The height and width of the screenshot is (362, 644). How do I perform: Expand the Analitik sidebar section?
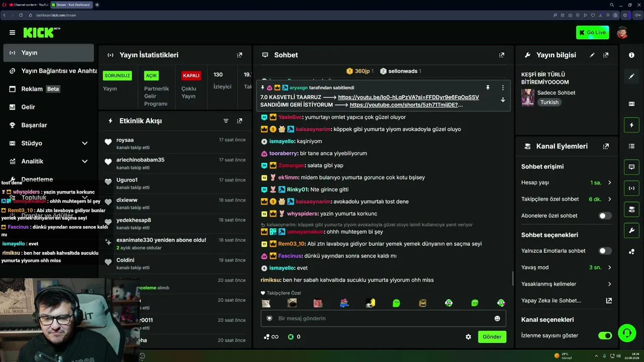[85, 161]
